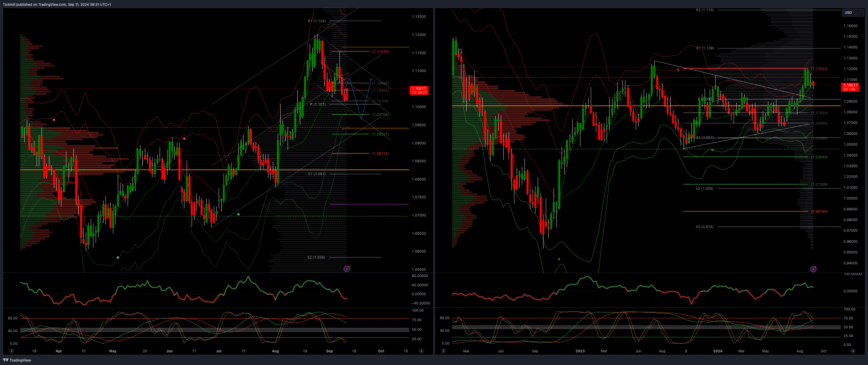The width and height of the screenshot is (868, 365).
Task: Select the (1.10668) level label
Action: 380,83
